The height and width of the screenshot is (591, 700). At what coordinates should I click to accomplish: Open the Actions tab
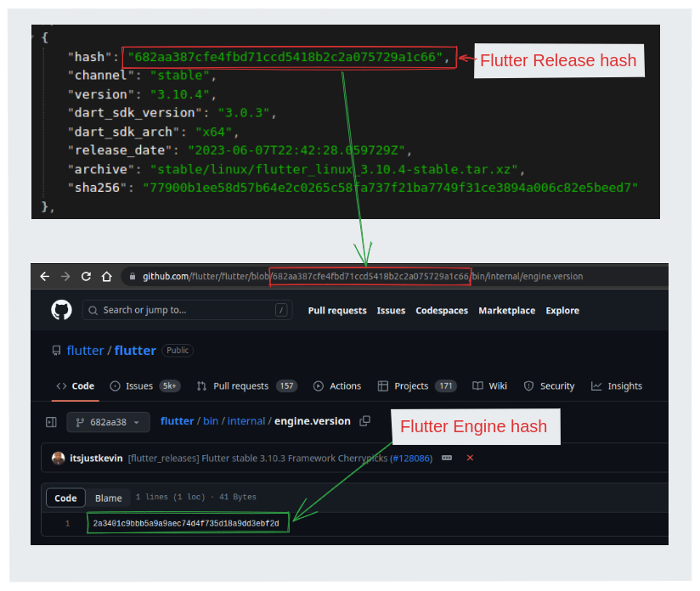(x=337, y=386)
